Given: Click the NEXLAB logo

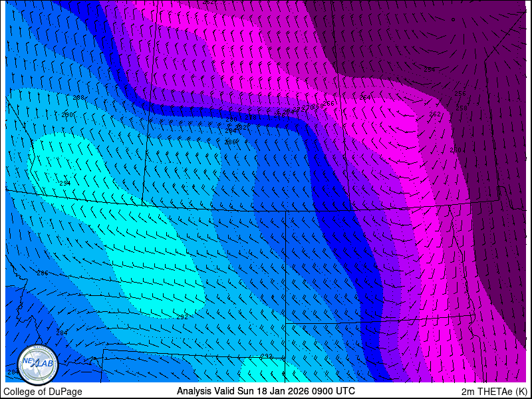Looking at the screenshot, I should [x=37, y=364].
